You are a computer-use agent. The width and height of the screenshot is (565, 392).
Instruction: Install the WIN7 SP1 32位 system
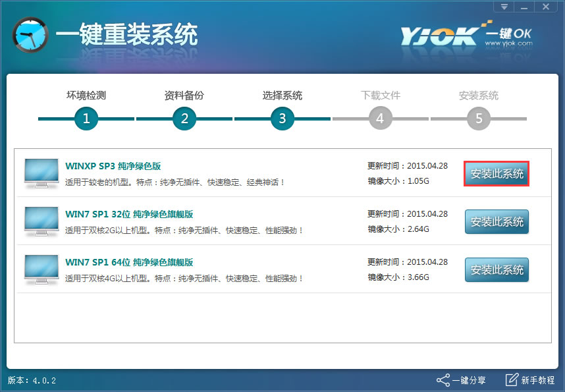pos(496,221)
